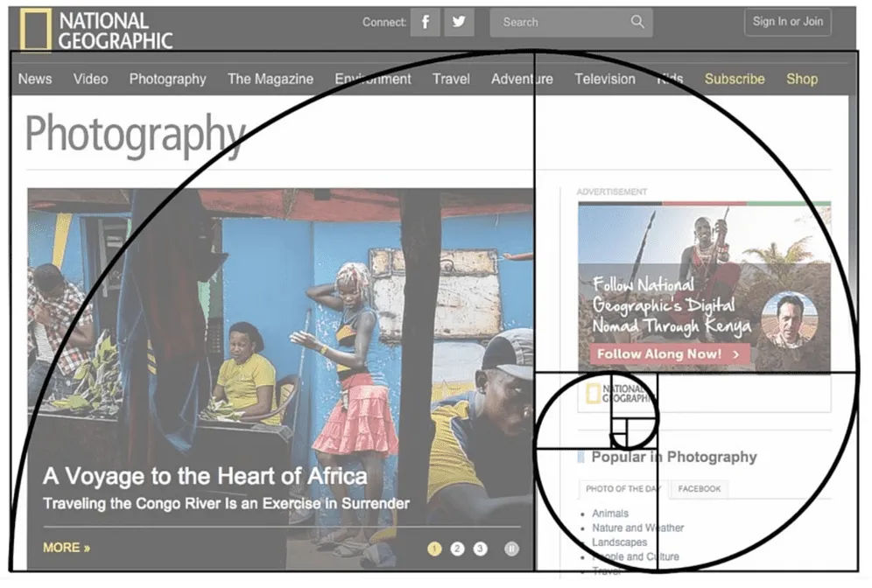Click the Sign In or Join button

(787, 22)
